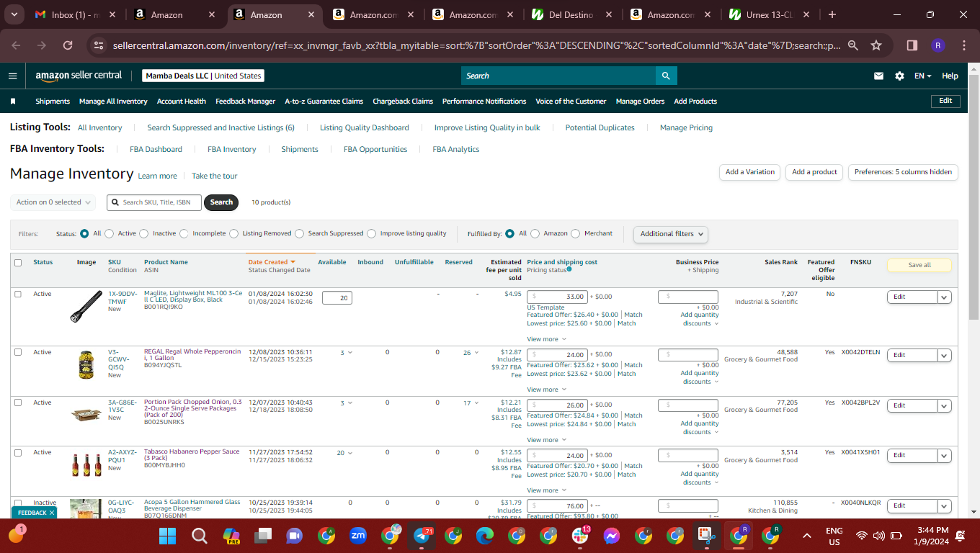The image size is (980, 553).
Task: Open Manage Orders in the navigation bar
Action: (x=640, y=102)
